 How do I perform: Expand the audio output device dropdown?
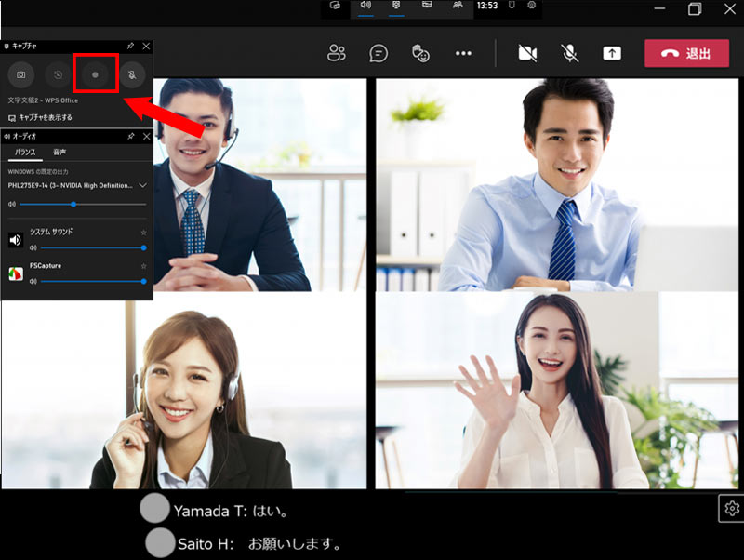coord(141,185)
